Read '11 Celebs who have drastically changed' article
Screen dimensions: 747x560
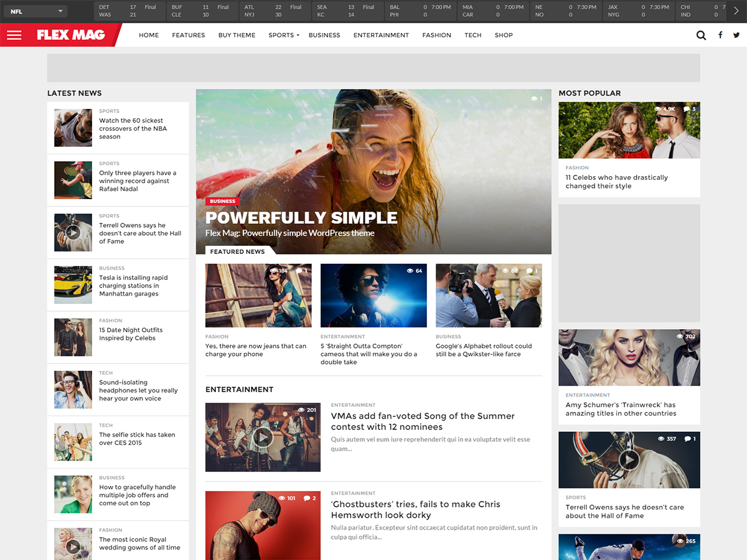616,182
